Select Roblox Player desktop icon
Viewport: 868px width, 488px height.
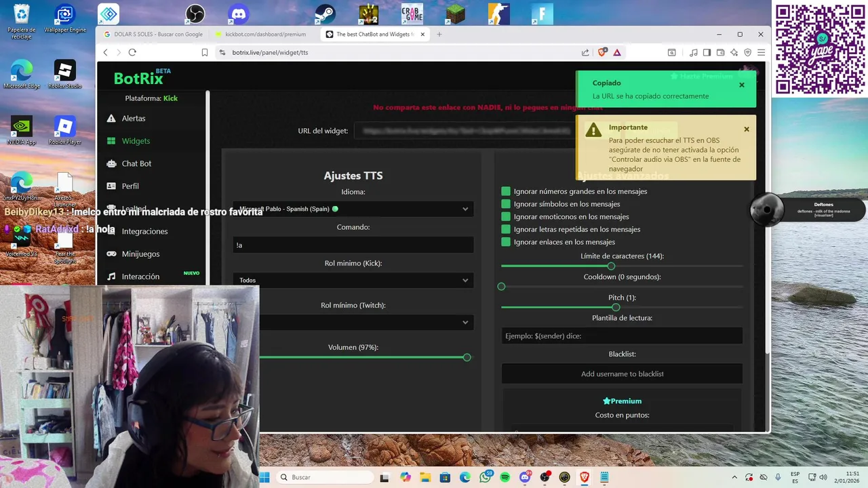coord(65,131)
